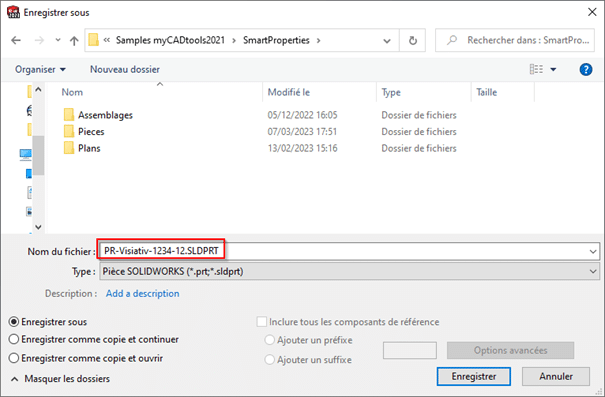Choose Ajouter un suffixe option

point(269,360)
